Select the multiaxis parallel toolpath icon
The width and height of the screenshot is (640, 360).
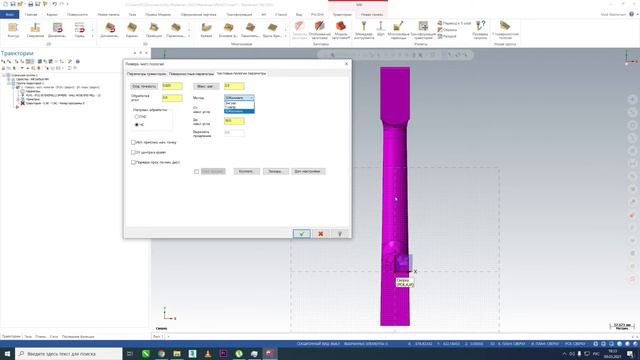pyautogui.click(x=250, y=29)
